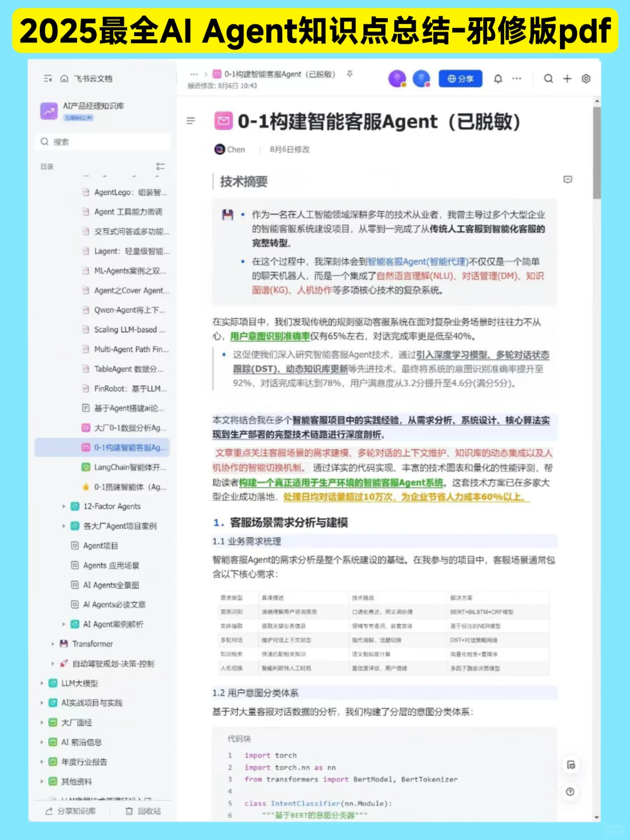Collapse the sidebar with the top-left icon

tap(48, 78)
